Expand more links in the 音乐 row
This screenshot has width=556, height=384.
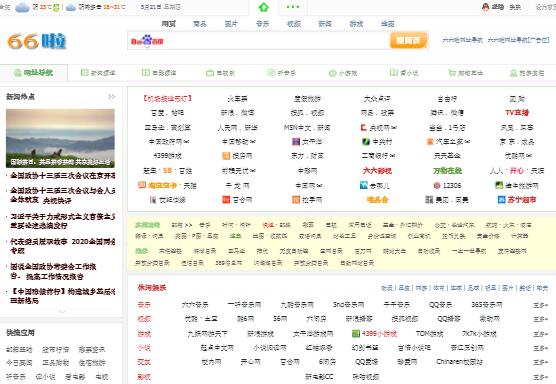[x=540, y=305]
